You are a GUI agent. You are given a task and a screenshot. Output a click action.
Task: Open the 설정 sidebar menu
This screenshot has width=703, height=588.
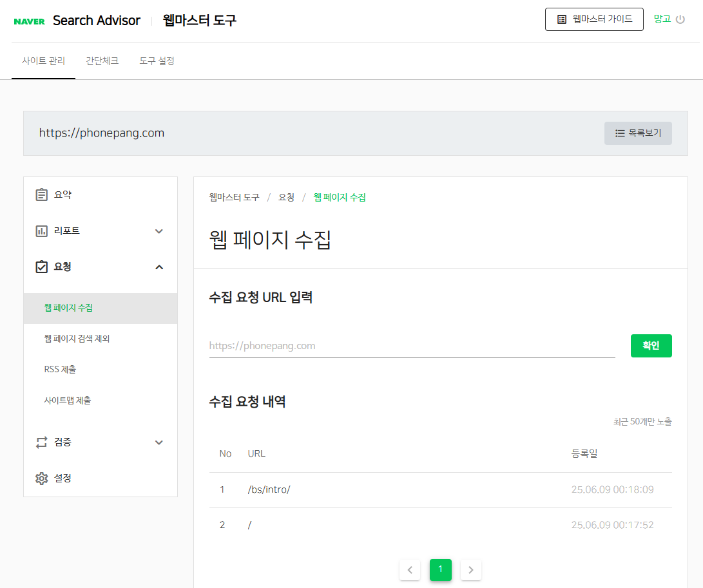pos(101,479)
